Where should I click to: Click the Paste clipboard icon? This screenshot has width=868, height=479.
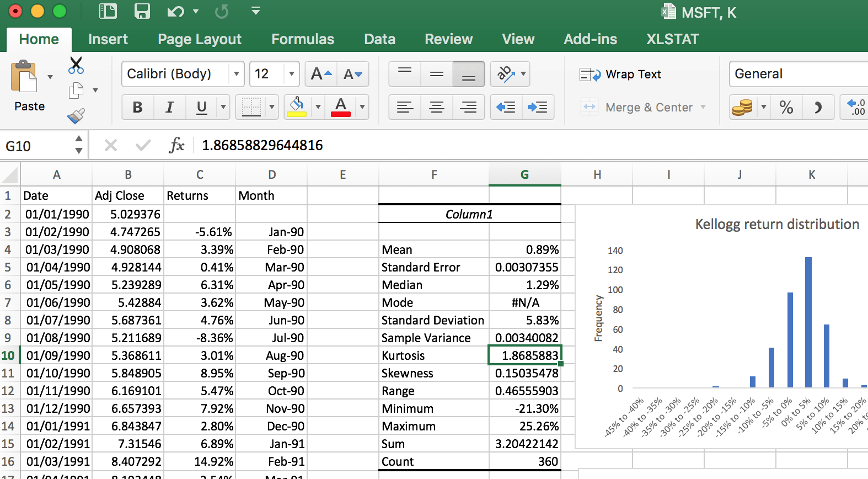pyautogui.click(x=24, y=76)
